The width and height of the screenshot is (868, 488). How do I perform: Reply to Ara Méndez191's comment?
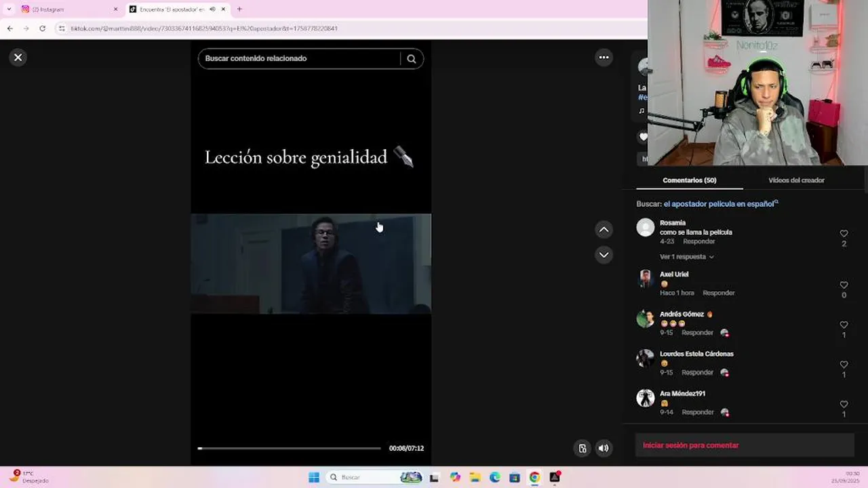697,413
